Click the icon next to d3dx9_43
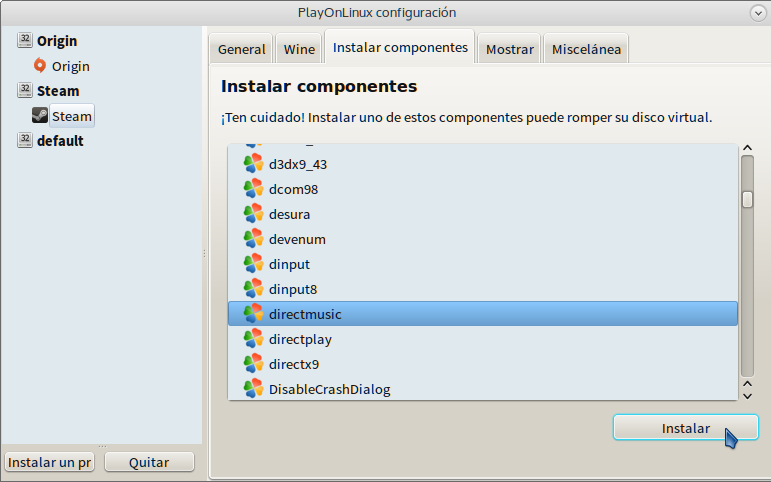 point(254,164)
